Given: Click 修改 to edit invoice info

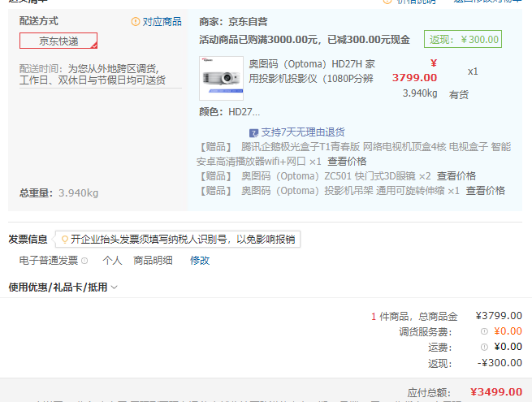Looking at the screenshot, I should pos(200,261).
